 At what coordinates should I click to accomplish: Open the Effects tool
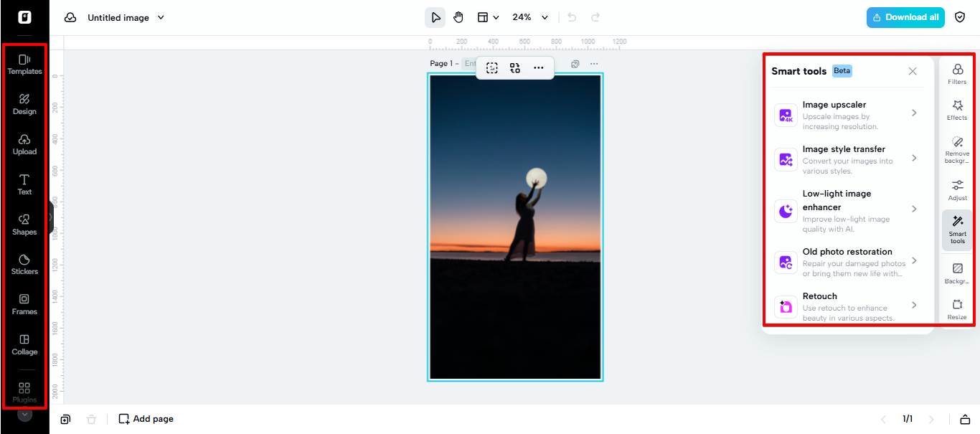pyautogui.click(x=957, y=110)
